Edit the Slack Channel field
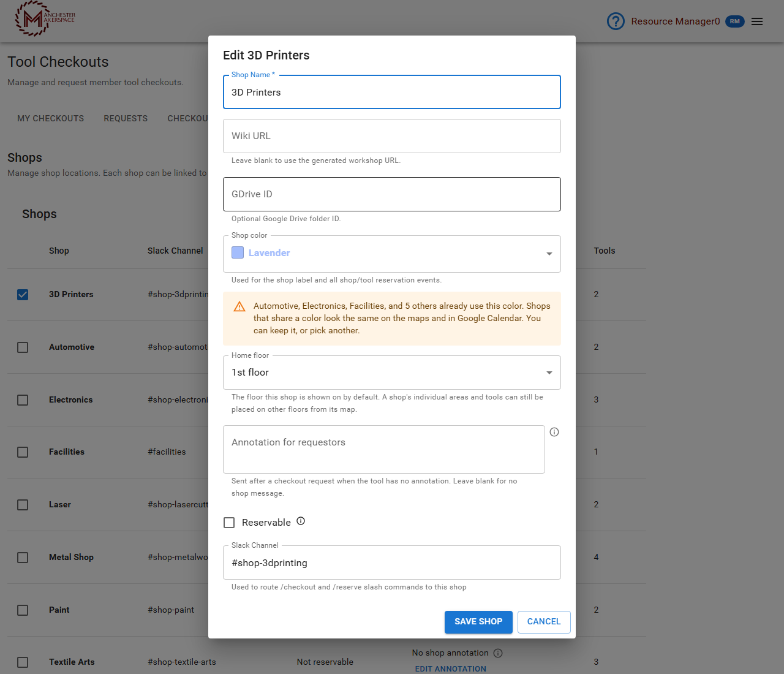 point(392,562)
